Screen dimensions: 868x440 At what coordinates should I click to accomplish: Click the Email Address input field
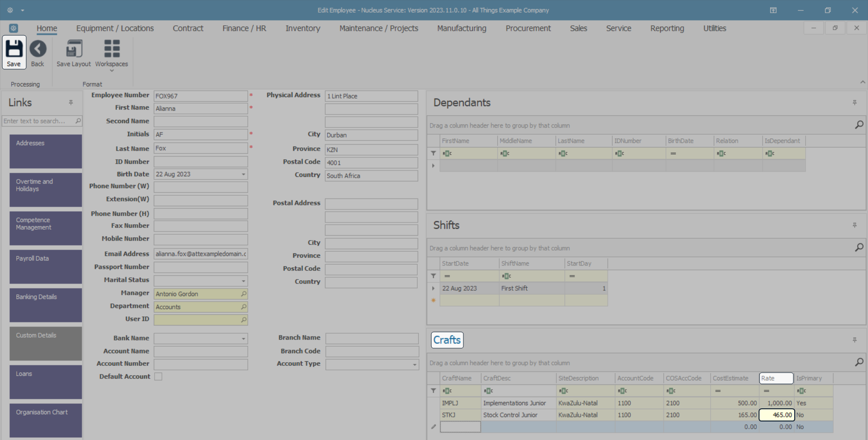(x=200, y=254)
